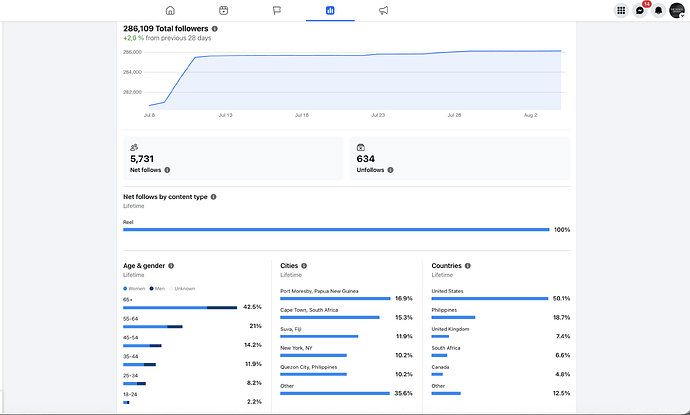Open the Reels video icon in navigation
Image resolution: width=690 pixels, height=415 pixels.
[224, 10]
